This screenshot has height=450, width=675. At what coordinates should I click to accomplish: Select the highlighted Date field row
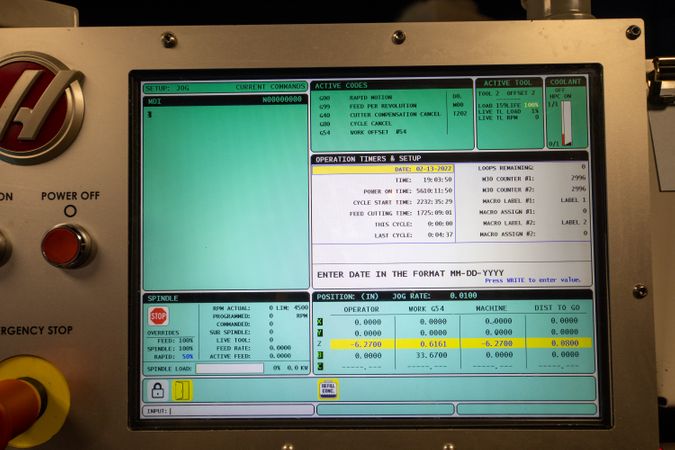(383, 169)
